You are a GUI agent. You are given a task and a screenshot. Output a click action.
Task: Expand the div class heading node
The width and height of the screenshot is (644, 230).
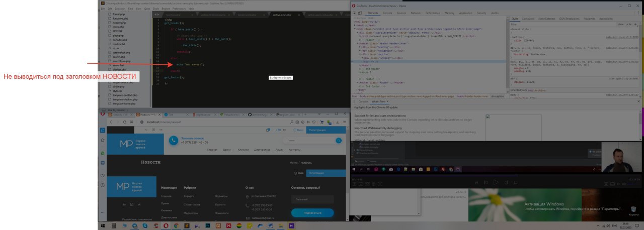tap(360, 47)
